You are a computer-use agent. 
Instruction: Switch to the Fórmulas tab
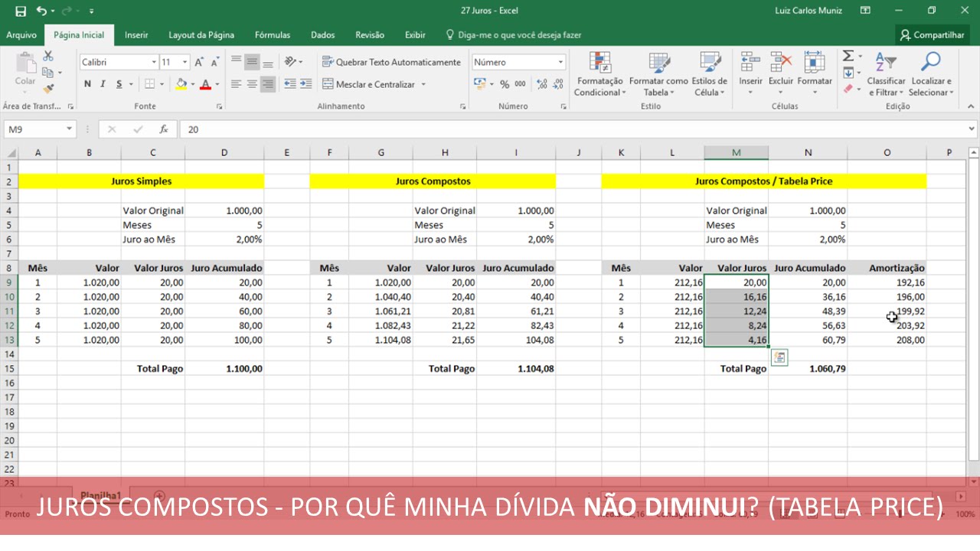(x=273, y=34)
